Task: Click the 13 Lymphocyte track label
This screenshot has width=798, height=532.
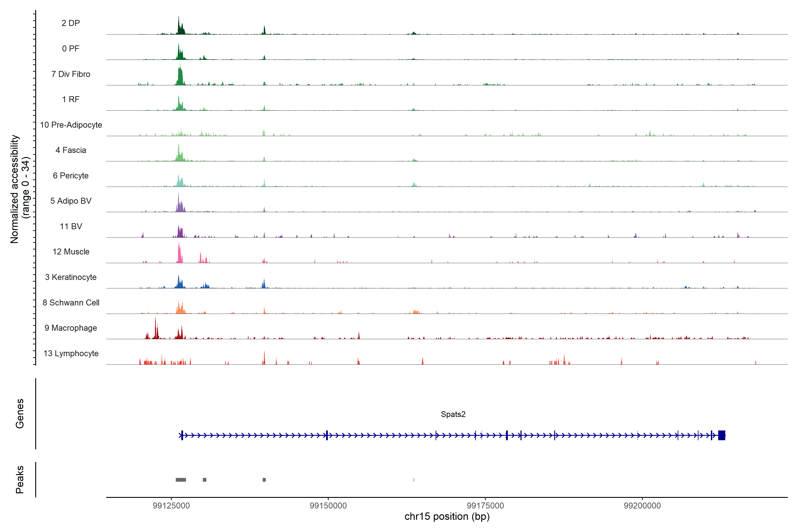Action: [71, 353]
